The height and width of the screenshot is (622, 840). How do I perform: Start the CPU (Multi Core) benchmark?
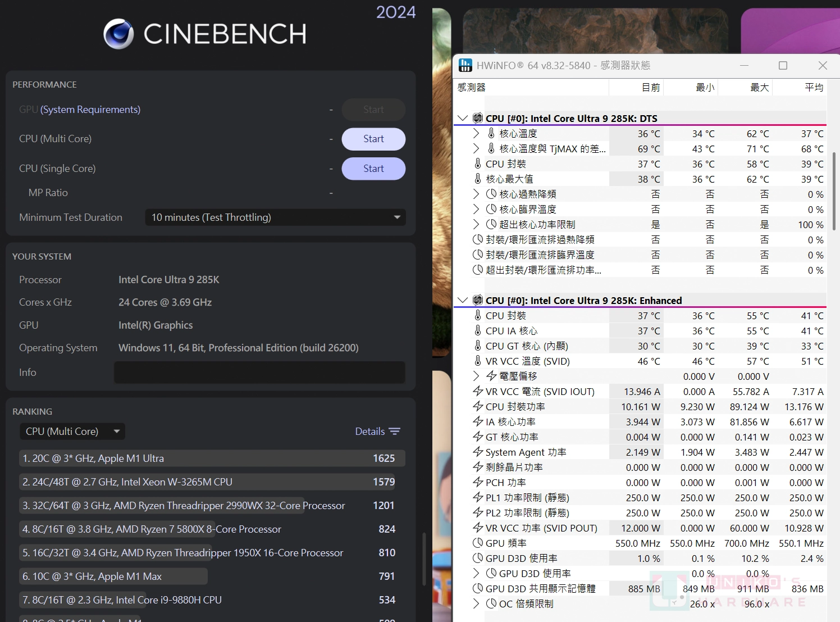pos(373,139)
